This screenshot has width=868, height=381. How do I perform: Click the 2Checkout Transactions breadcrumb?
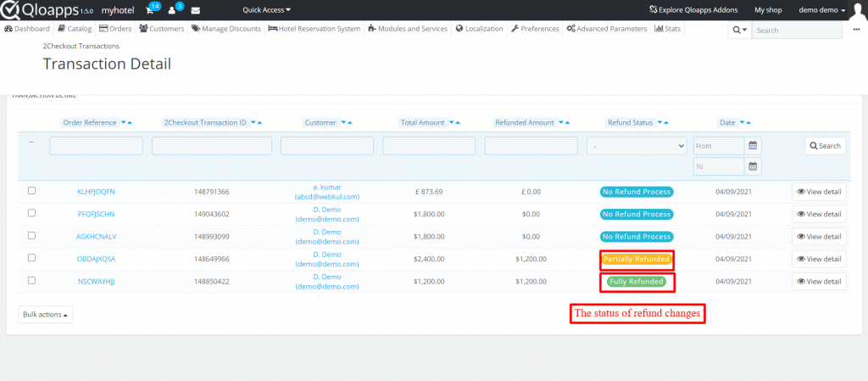coord(81,46)
